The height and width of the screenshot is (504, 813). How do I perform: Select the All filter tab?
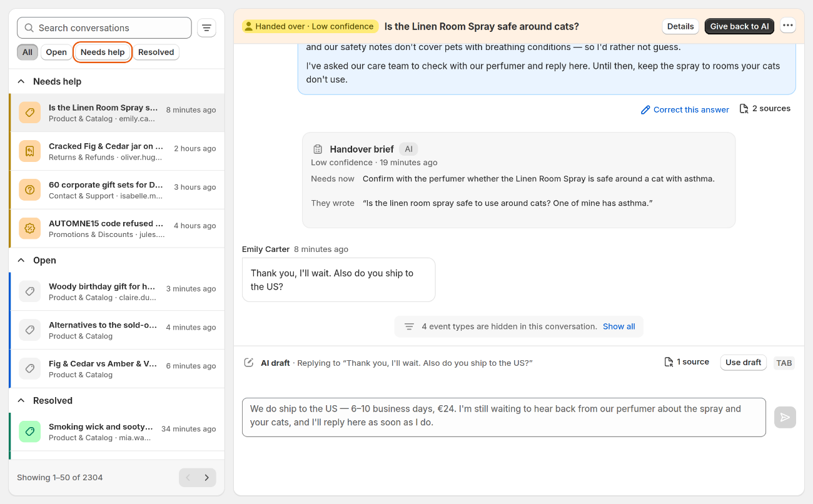28,53
